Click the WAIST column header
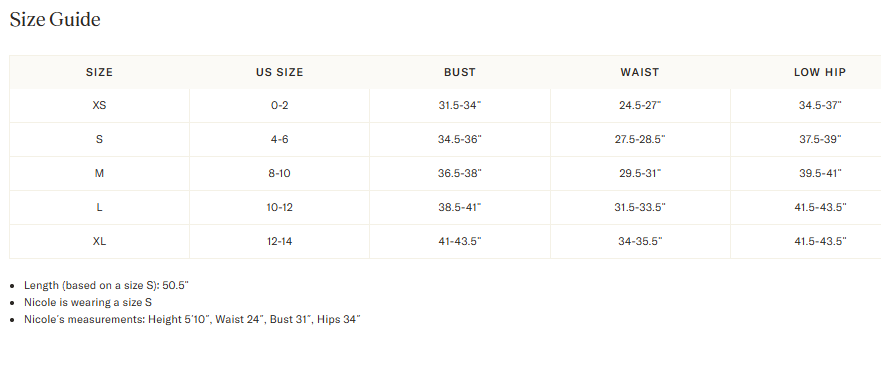The height and width of the screenshot is (367, 881). click(640, 72)
